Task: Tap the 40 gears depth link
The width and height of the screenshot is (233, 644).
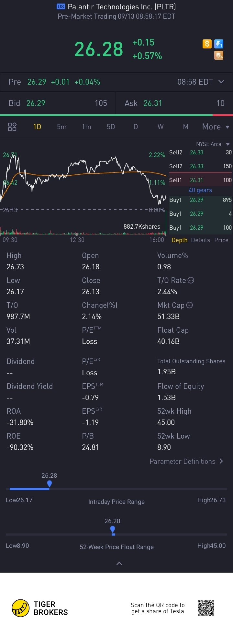Action: (x=200, y=190)
